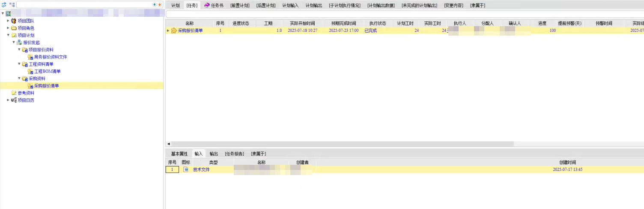Click the 技术文件 type cell
Image resolution: width=644 pixels, height=209 pixels.
pos(201,170)
